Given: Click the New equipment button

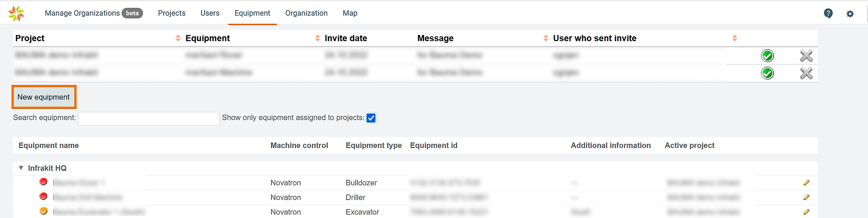Looking at the screenshot, I should coord(44,97).
